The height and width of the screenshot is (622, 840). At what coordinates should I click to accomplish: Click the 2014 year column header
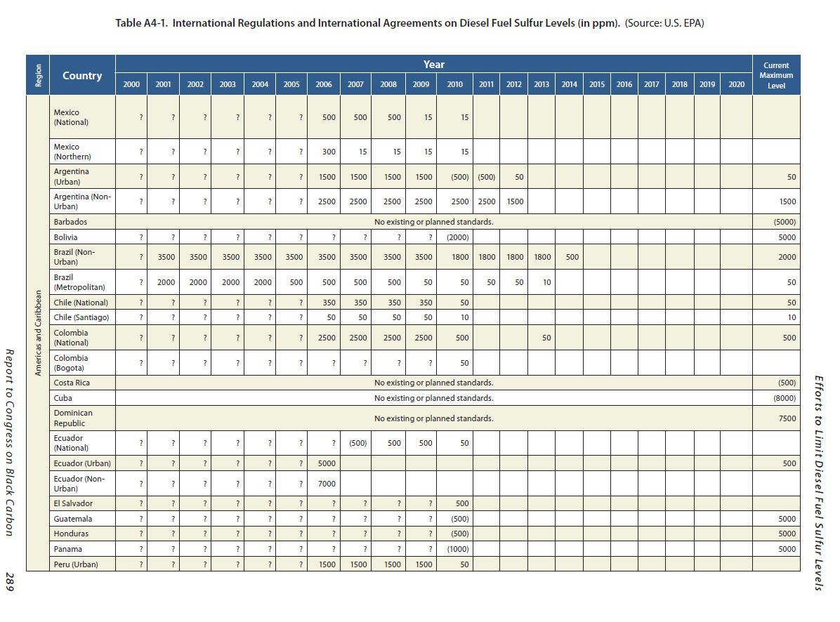[569, 84]
